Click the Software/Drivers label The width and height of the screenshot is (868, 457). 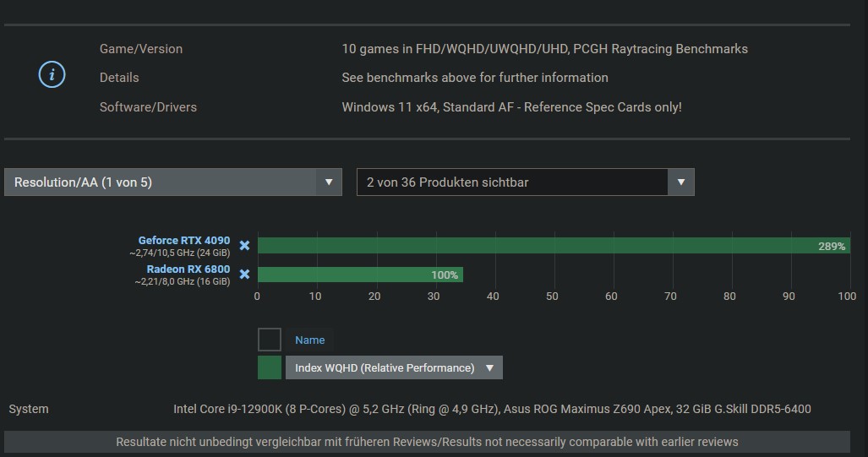click(x=148, y=107)
